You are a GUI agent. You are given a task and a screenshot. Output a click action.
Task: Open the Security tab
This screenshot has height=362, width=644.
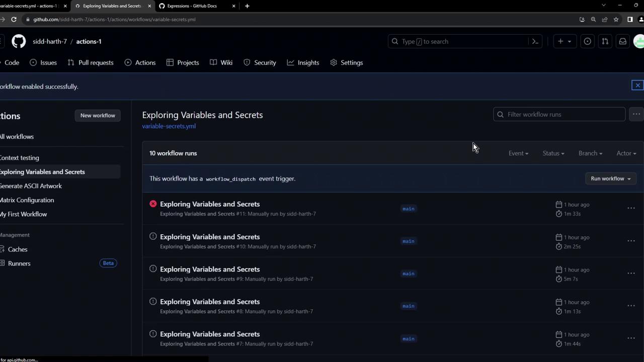click(260, 62)
